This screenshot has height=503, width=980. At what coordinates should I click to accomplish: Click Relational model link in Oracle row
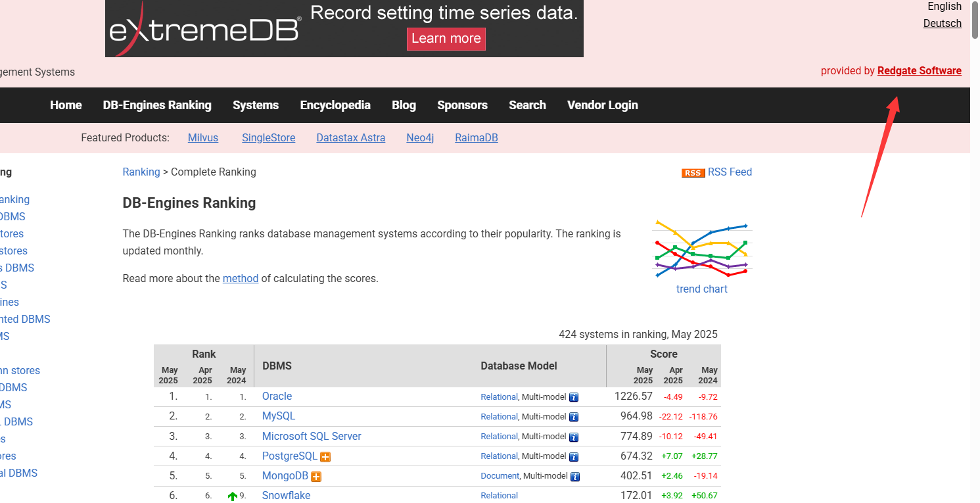pos(500,397)
